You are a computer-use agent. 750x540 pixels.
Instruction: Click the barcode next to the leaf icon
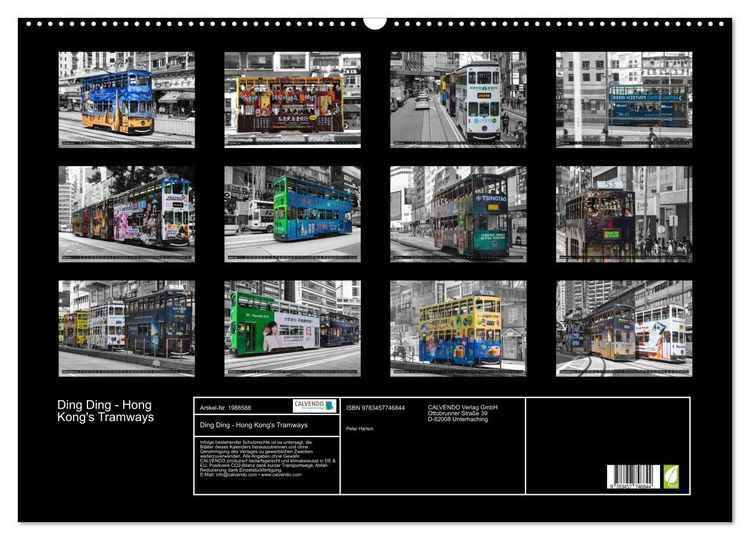point(633,477)
